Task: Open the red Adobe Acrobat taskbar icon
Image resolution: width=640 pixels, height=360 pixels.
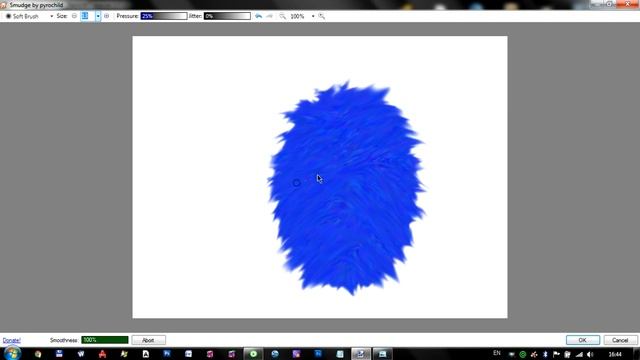Action: [x=102, y=354]
